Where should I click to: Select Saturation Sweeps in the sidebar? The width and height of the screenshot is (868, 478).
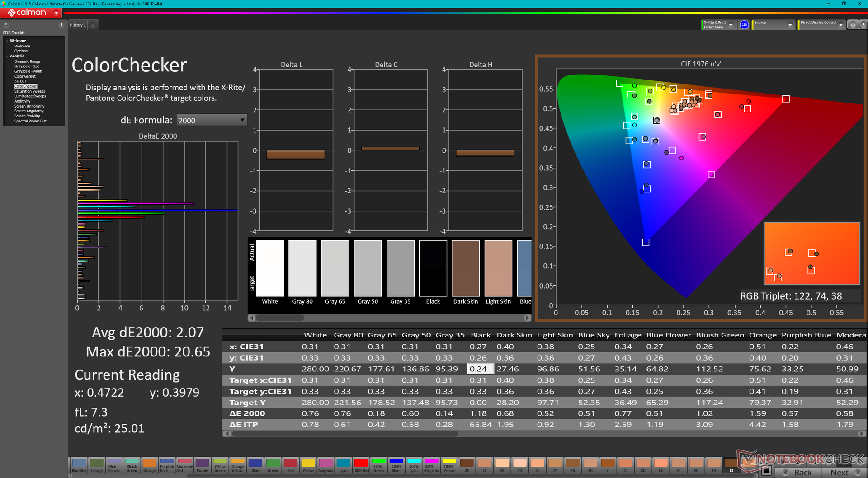[29, 91]
